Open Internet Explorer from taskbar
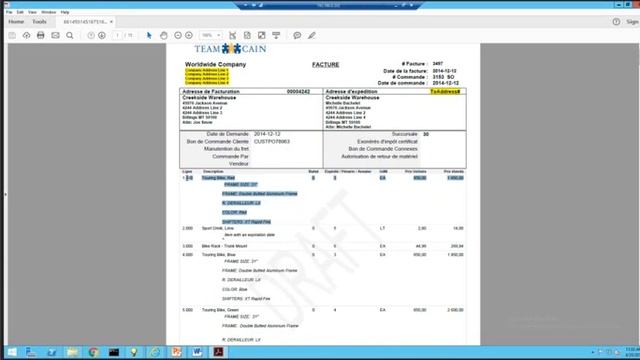 (x=155, y=352)
